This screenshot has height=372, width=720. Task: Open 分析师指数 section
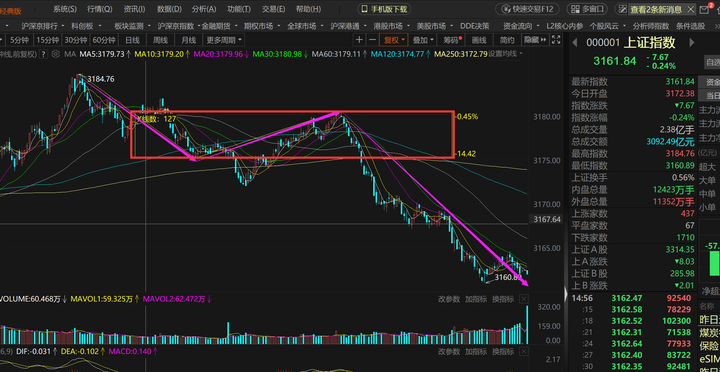651,26
